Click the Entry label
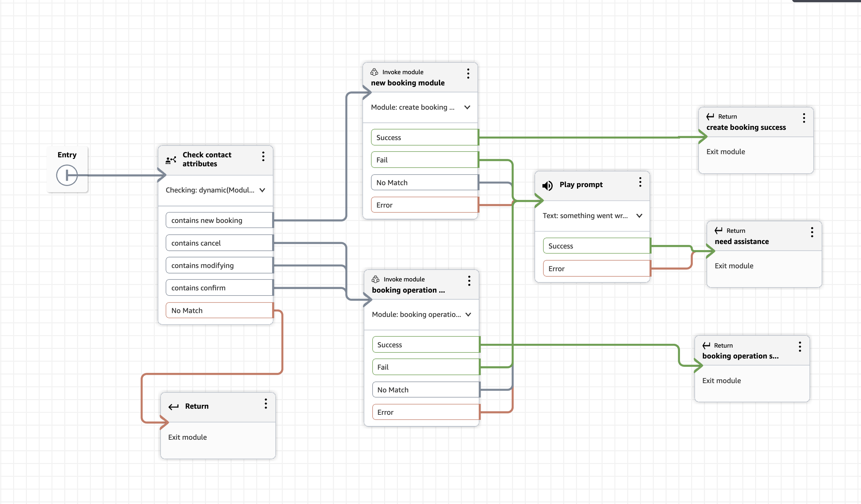This screenshot has width=861, height=504. pos(67,155)
